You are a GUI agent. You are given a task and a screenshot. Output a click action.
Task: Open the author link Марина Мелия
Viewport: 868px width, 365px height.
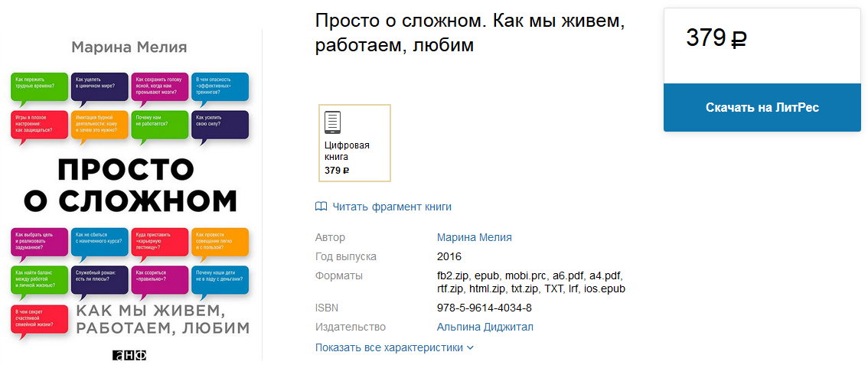point(474,237)
